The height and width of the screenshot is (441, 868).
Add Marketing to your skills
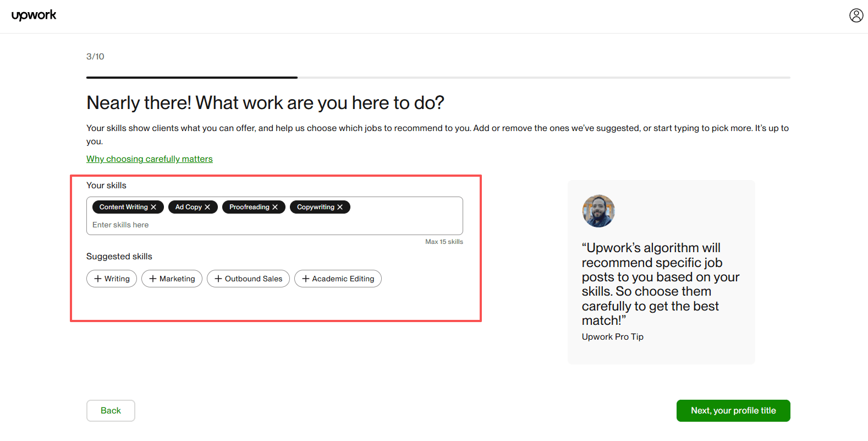[x=172, y=279]
